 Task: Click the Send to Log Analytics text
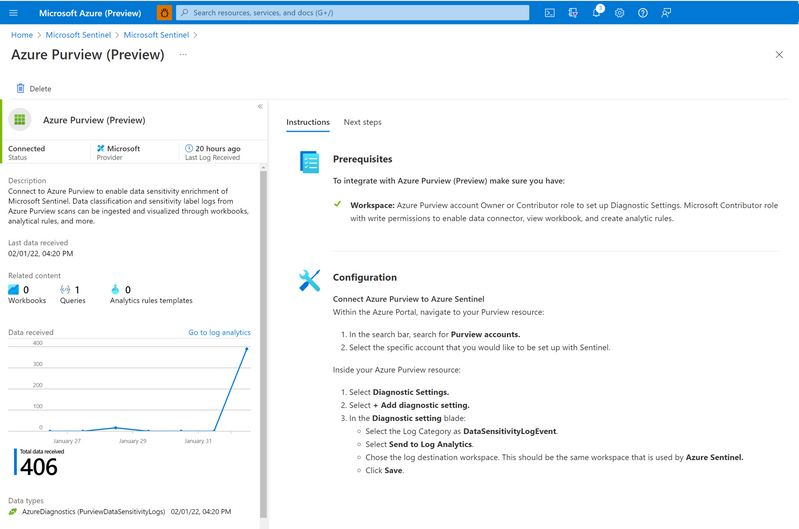click(x=431, y=444)
